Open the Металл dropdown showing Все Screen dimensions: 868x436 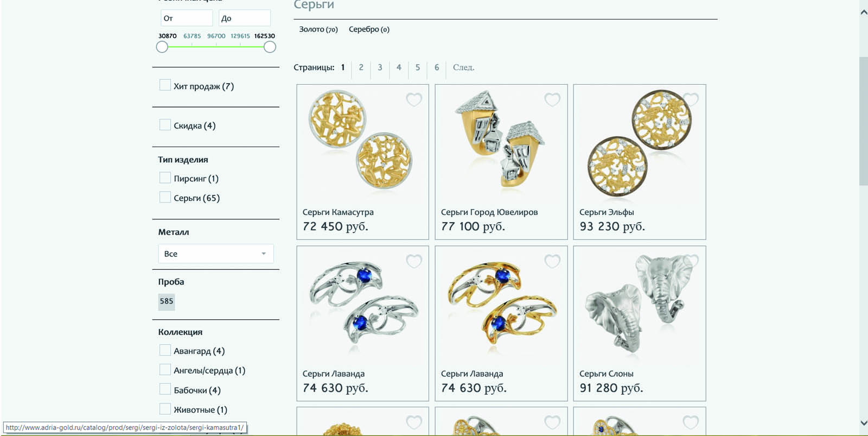click(x=216, y=254)
